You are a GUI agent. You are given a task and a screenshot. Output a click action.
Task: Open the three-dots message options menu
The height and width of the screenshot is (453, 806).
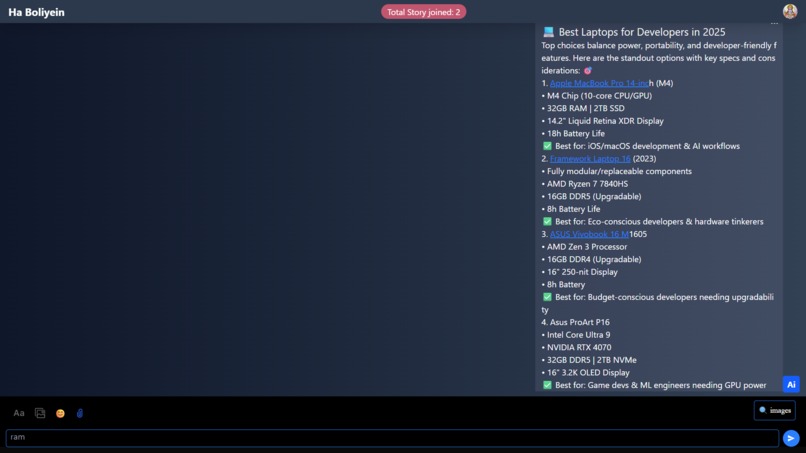[x=774, y=24]
